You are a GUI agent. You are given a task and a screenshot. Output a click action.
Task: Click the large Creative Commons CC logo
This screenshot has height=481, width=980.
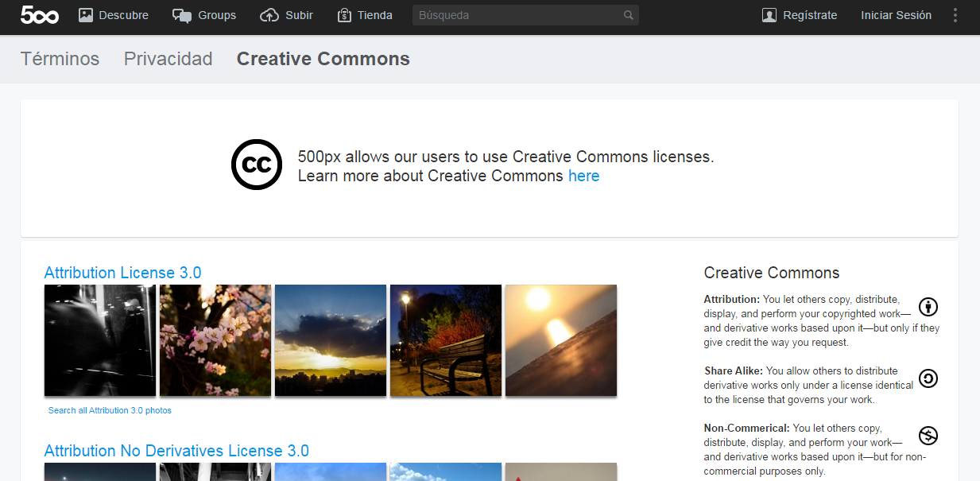256,165
